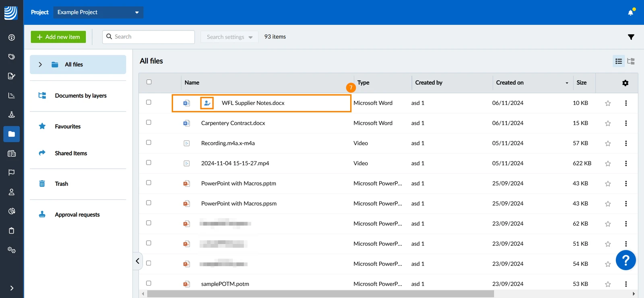Select checkbox for 2024-11-04 15-15-27.mp4
The height and width of the screenshot is (298, 644).
click(x=149, y=162)
